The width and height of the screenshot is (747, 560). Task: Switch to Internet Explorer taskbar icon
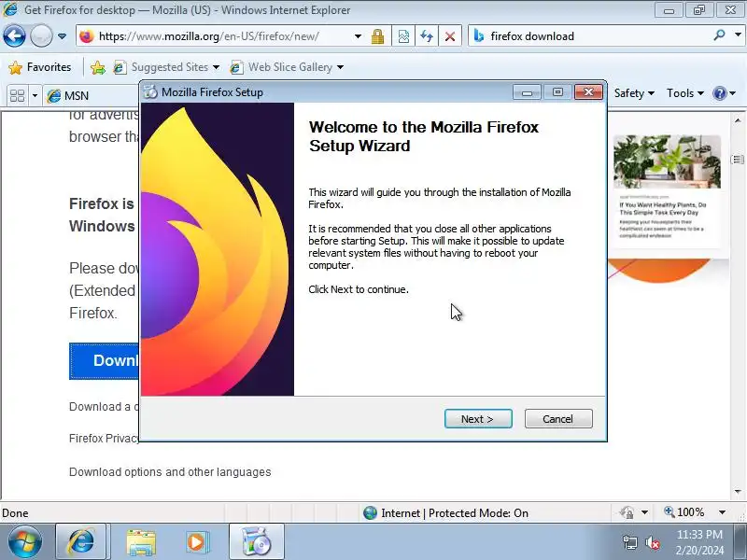81,541
